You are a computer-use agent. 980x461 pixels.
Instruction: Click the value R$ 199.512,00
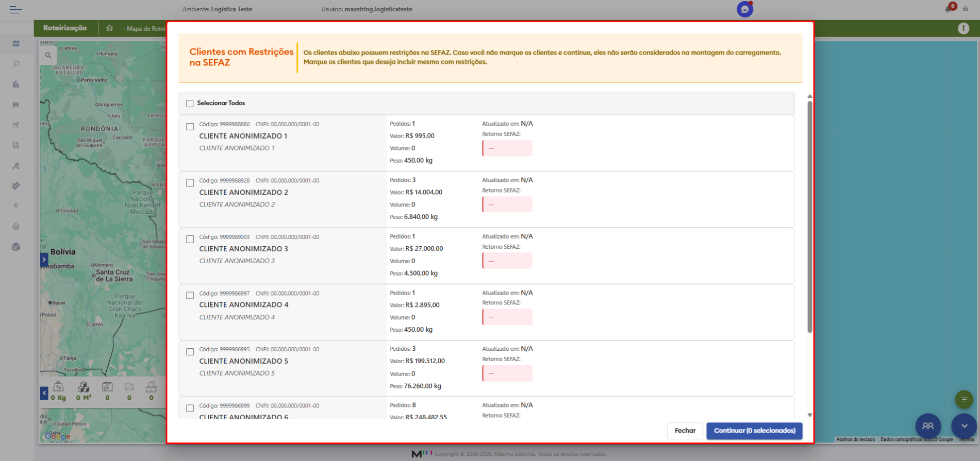click(425, 361)
